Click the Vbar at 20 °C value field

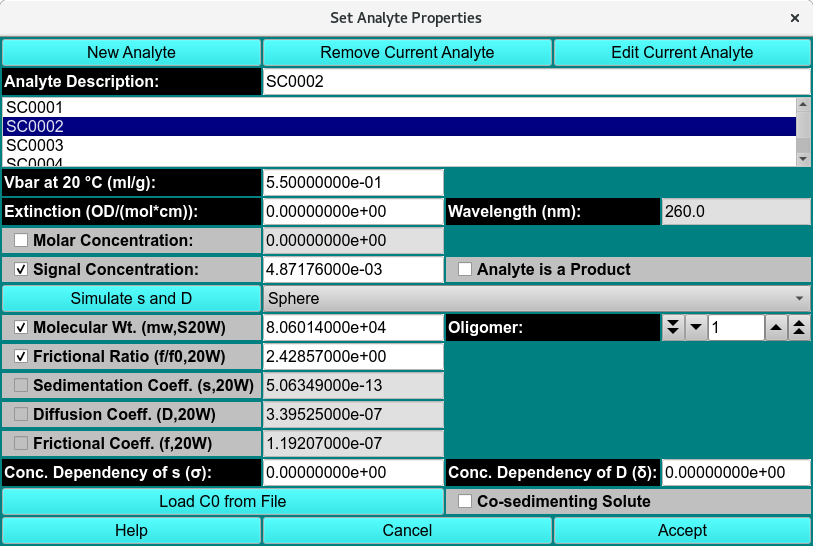[x=352, y=183]
